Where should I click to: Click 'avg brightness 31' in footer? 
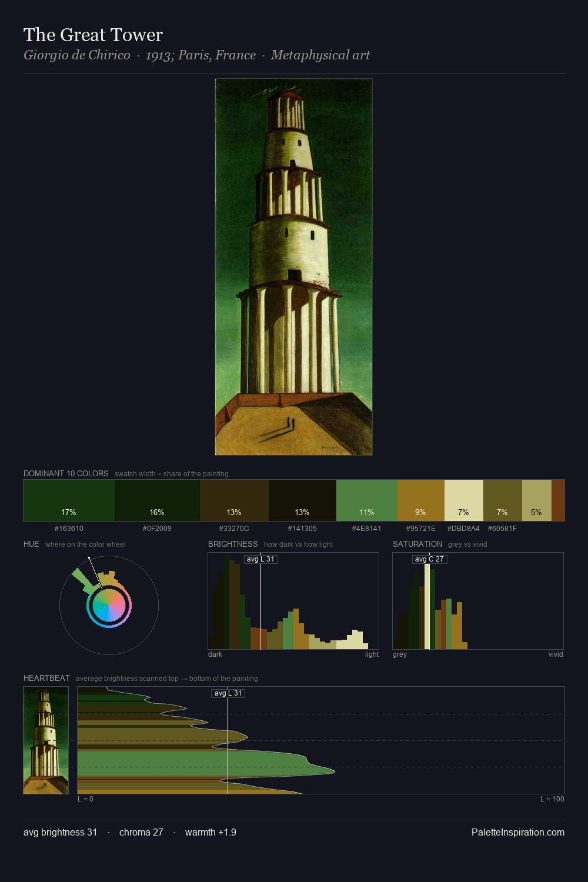pyautogui.click(x=61, y=832)
